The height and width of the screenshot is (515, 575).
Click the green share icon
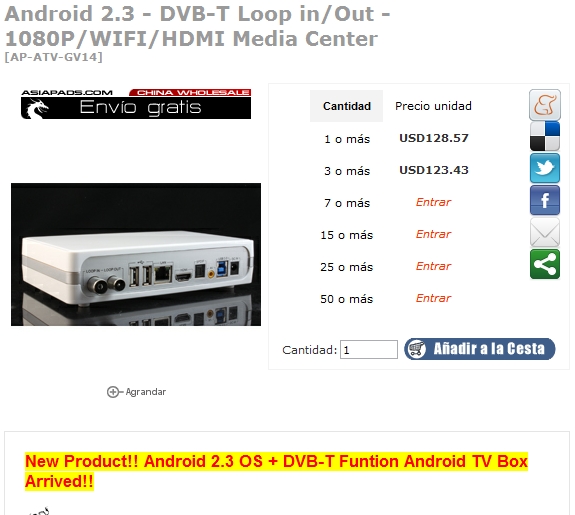(x=545, y=264)
